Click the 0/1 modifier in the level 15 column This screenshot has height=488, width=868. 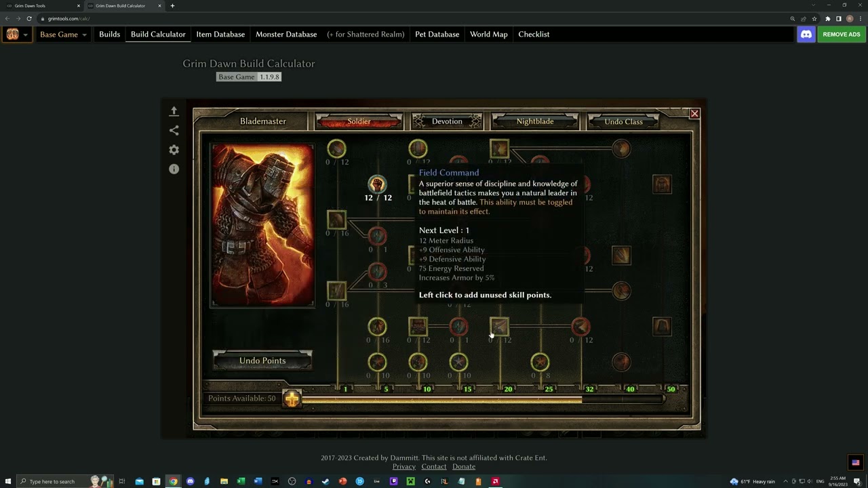458,327
